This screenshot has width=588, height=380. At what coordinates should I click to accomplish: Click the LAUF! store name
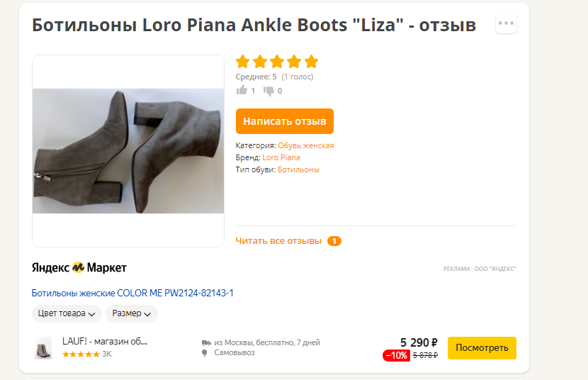tap(105, 342)
